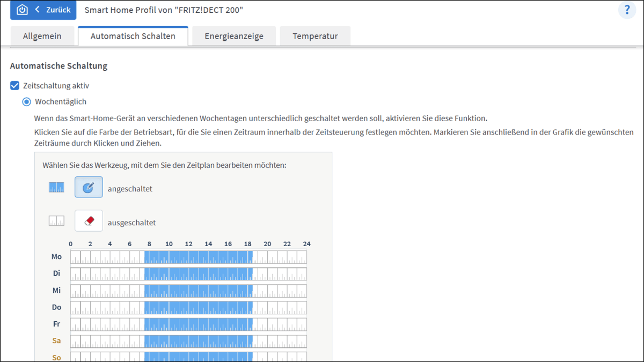The width and height of the screenshot is (644, 362).
Task: Click the hour label "0" above the schedule
Action: [70, 244]
